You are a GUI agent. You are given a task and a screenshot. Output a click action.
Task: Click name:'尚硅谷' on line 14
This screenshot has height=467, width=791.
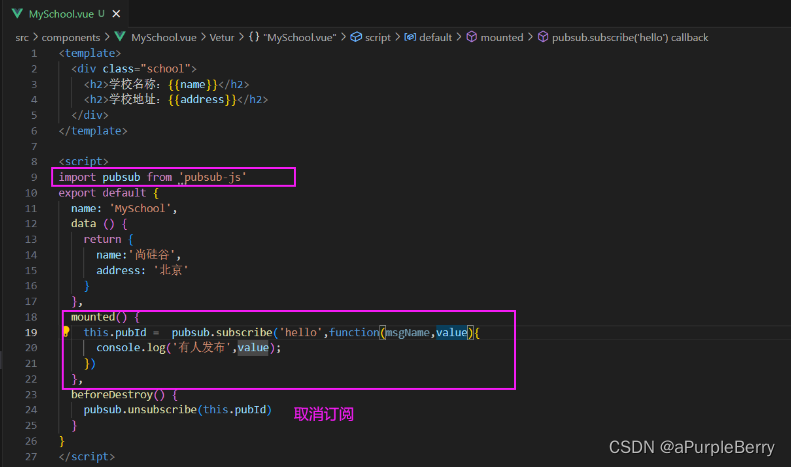(135, 255)
